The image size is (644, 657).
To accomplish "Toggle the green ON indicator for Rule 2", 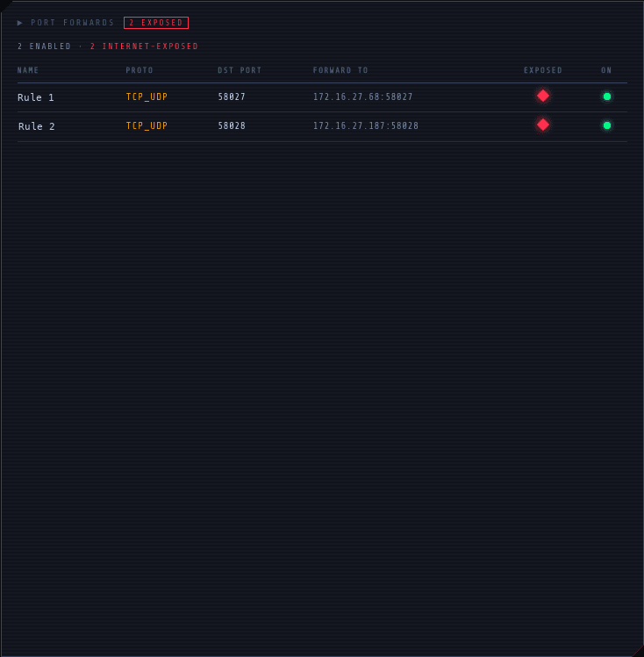I will click(x=606, y=125).
